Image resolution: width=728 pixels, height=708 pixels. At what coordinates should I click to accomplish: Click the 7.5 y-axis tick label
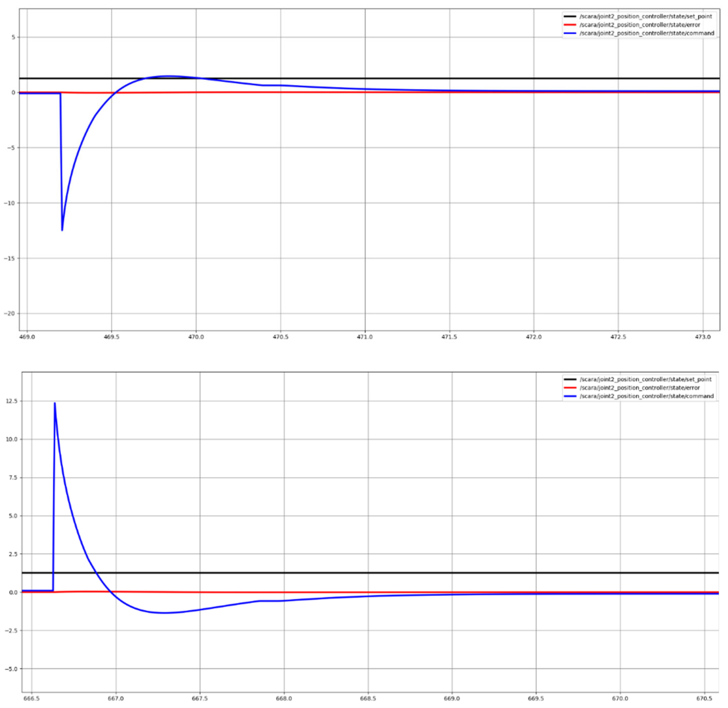point(13,477)
